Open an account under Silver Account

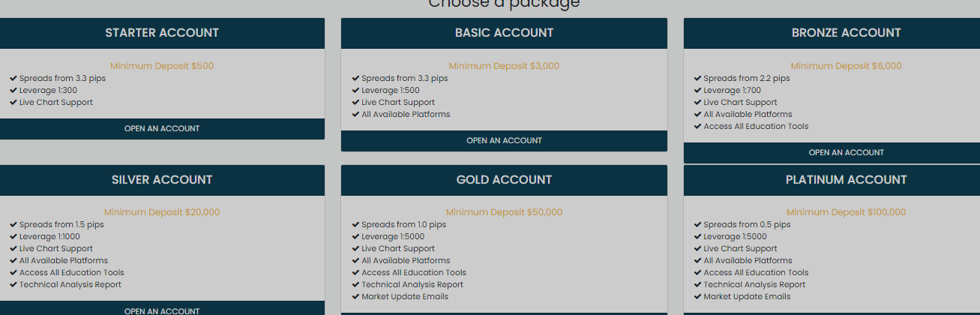(x=162, y=309)
